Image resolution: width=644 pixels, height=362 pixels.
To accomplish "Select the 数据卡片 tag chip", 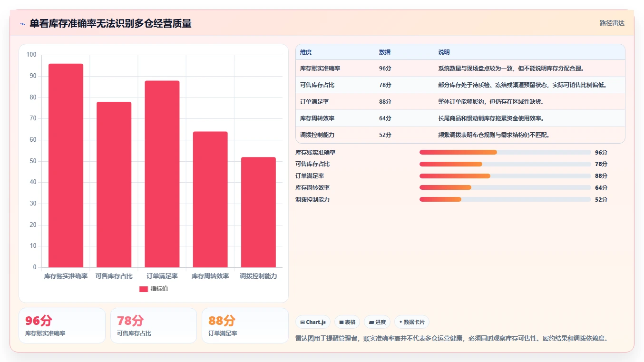I will pos(412,322).
